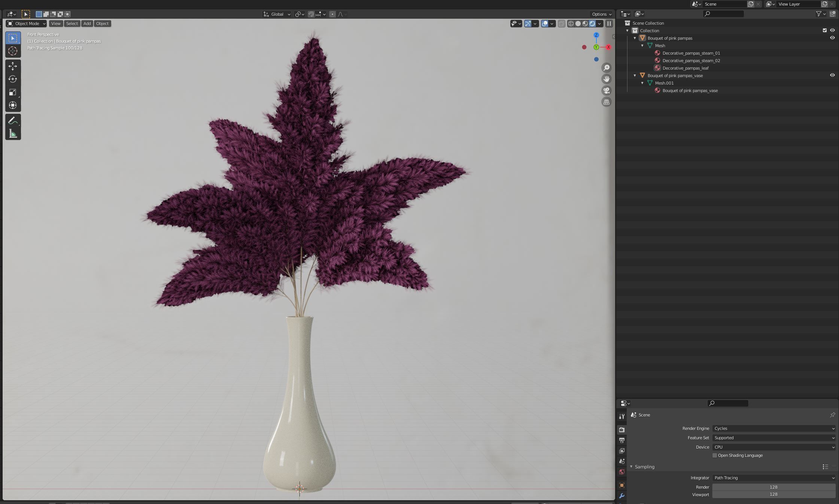
Task: Click the Z axis on navigation gizmo
Action: [596, 35]
